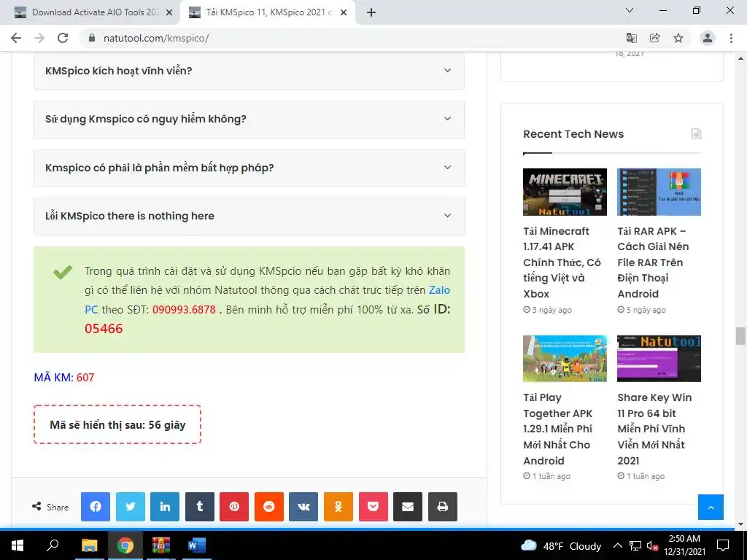Click the Recent Tech News heading

573,134
